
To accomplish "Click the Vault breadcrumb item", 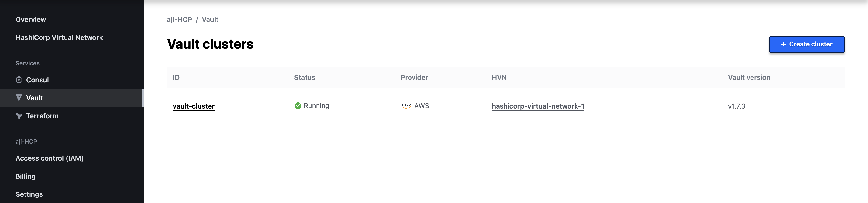I will (210, 19).
